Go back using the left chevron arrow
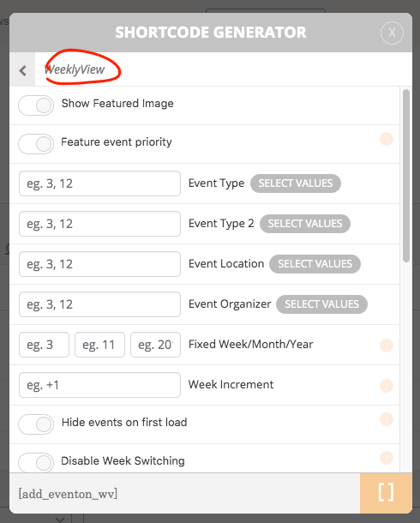Image resolution: width=420 pixels, height=523 pixels. (x=22, y=70)
